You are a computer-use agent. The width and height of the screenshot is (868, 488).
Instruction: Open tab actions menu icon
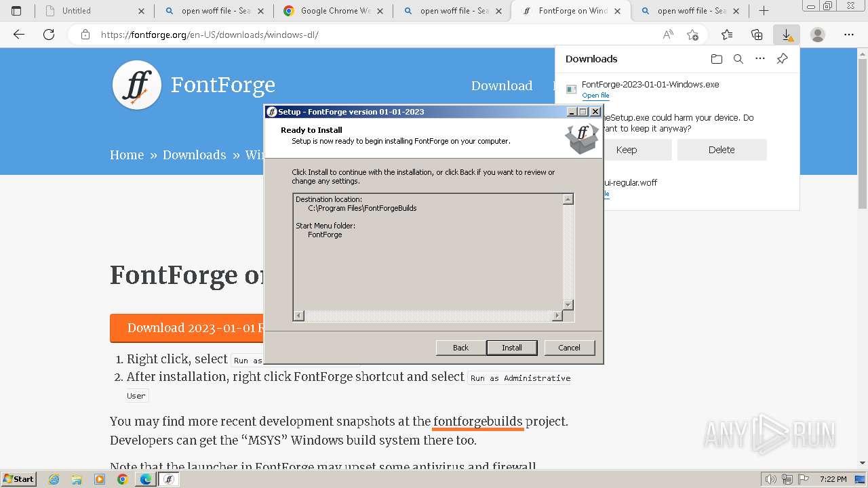[x=16, y=11]
